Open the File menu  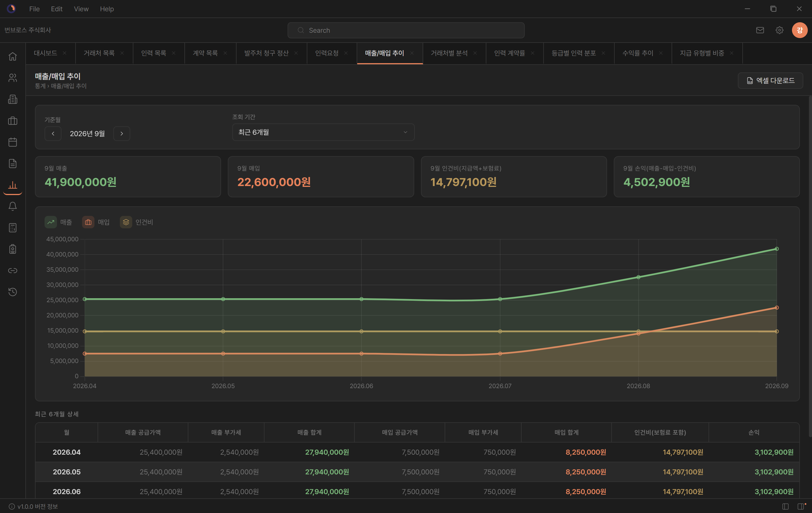(34, 9)
